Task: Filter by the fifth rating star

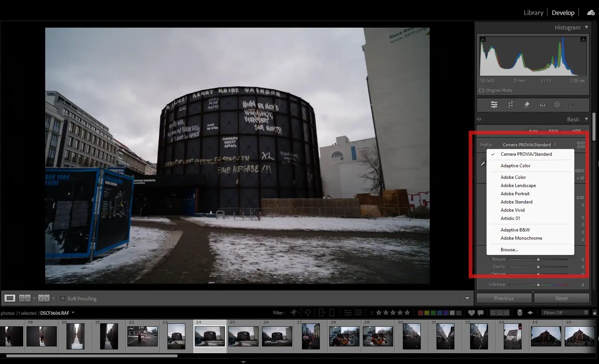Action: tap(407, 312)
